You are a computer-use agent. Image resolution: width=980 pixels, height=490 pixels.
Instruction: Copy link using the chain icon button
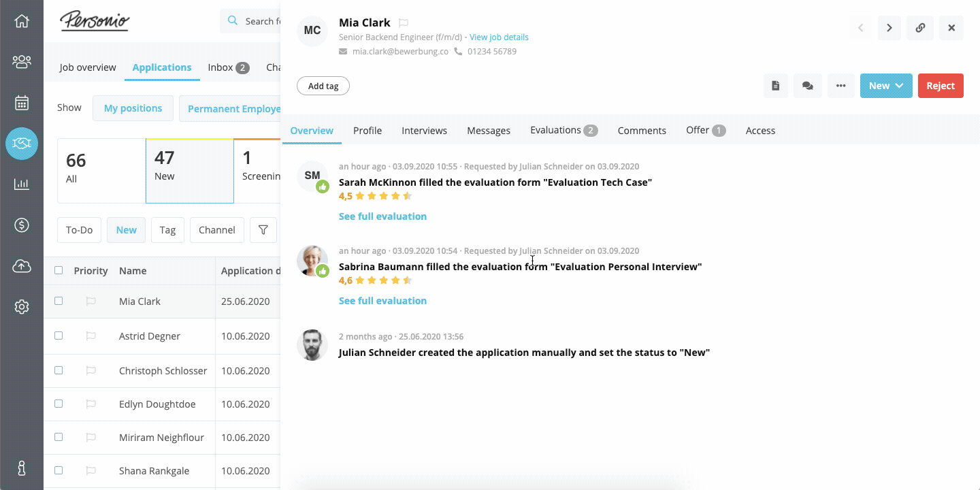point(920,28)
